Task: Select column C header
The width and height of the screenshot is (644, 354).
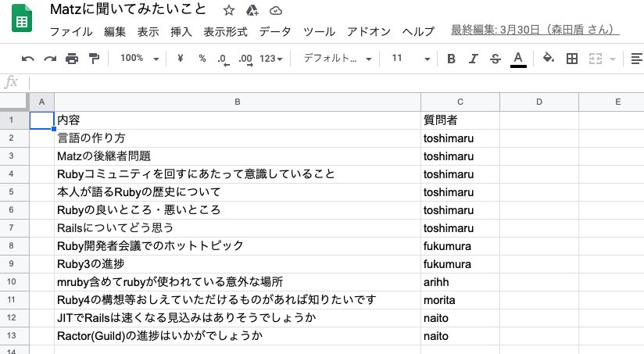Action: 460,102
